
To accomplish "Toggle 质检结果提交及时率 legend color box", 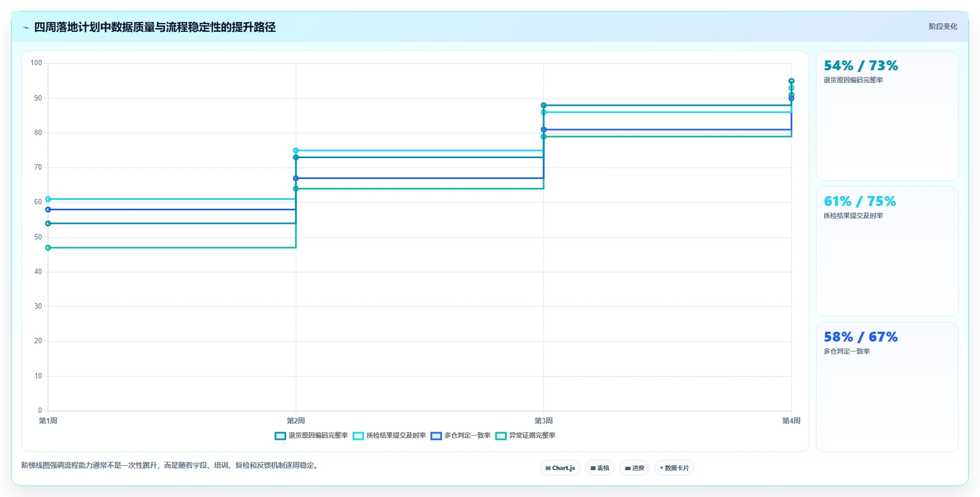I will click(358, 436).
